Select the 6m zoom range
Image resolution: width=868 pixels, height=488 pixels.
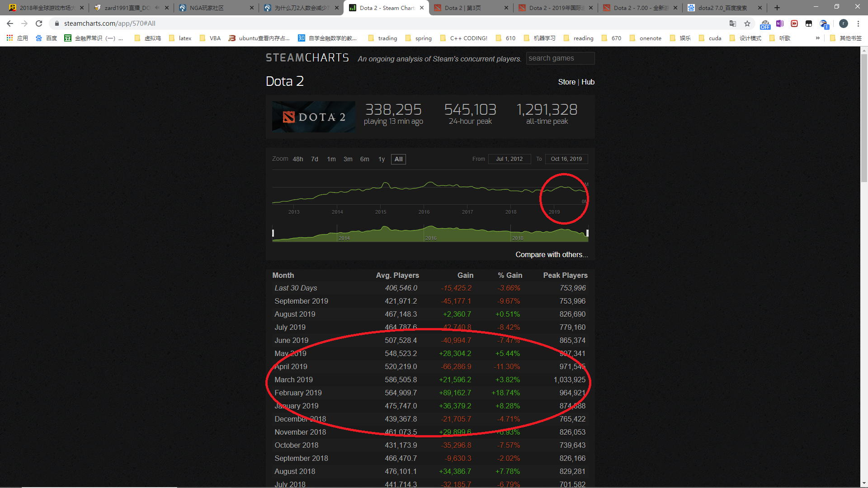coord(365,159)
